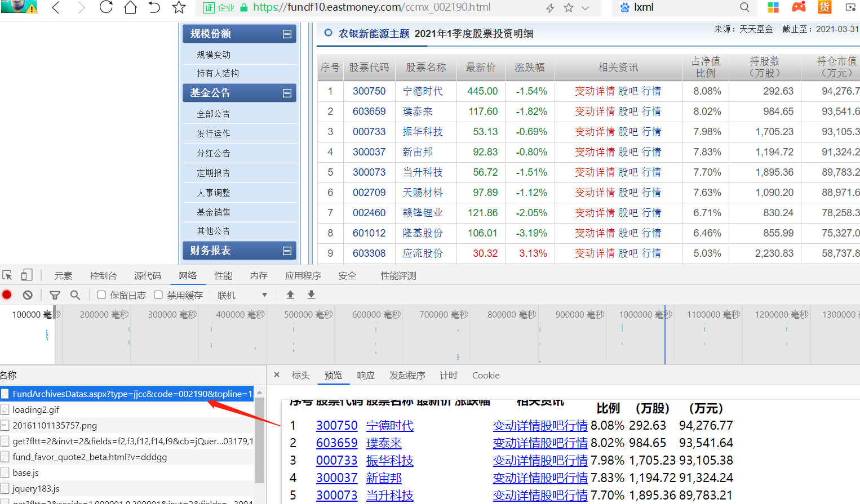Screen dimensions: 860x504
Task: Open the browser home page icon
Action: pos(130,7)
